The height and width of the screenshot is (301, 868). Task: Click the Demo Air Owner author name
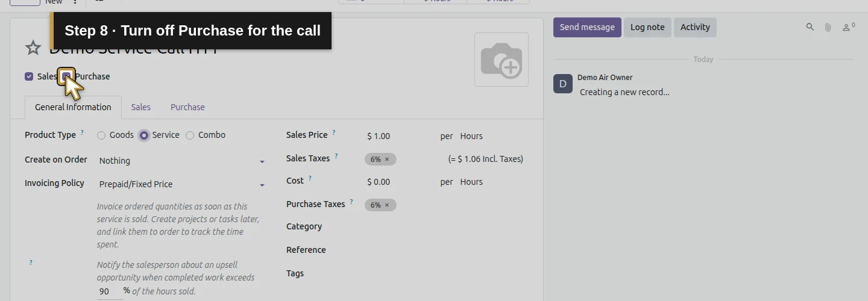point(605,78)
